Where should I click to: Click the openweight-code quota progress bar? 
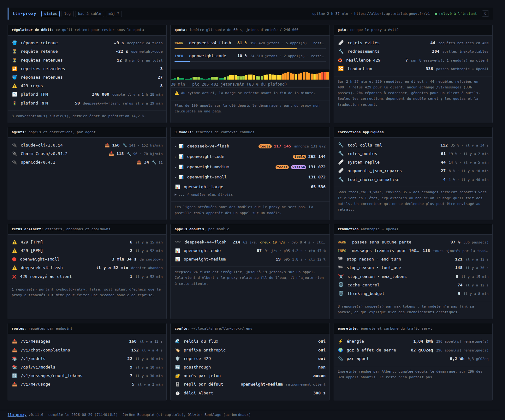click(250, 61)
